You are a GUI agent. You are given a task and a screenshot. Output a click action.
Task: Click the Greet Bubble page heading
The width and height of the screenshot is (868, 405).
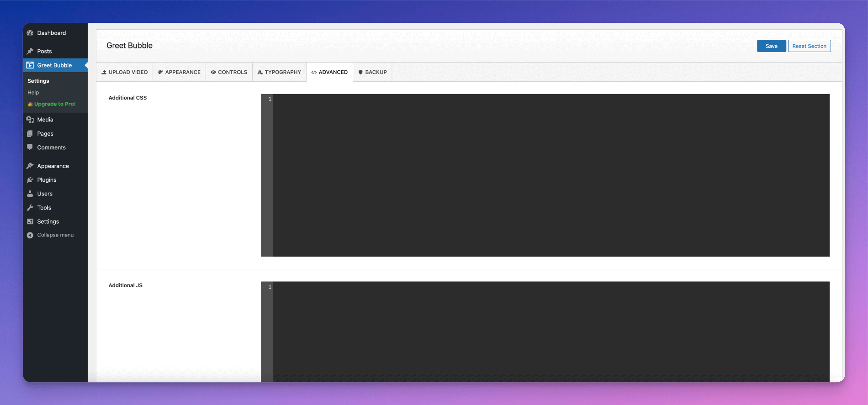[130, 46]
